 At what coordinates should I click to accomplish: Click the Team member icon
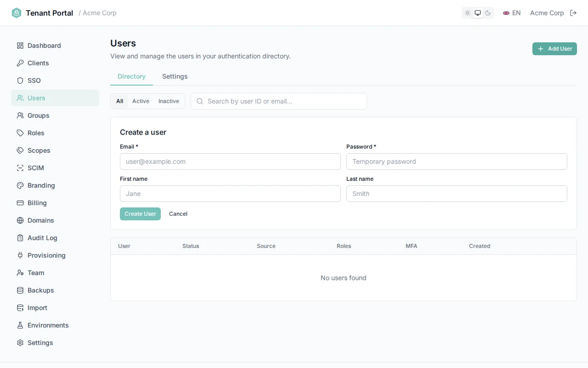pyautogui.click(x=20, y=273)
